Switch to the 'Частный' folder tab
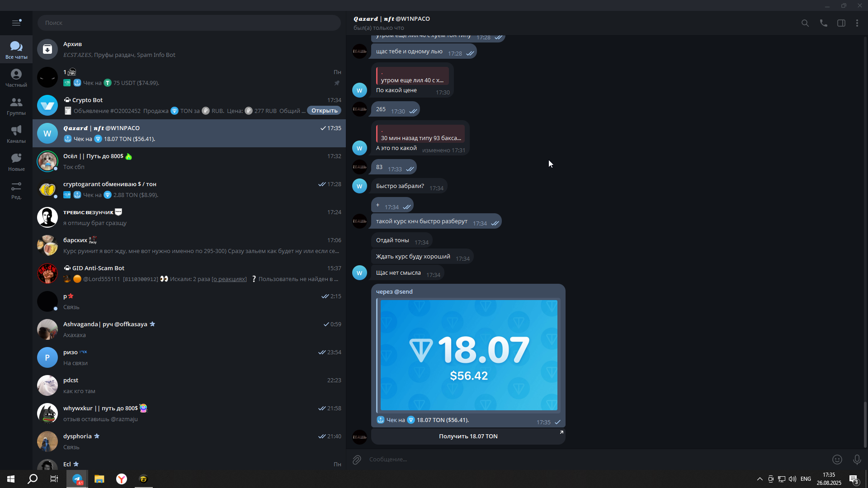This screenshot has width=868, height=488. [x=16, y=78]
